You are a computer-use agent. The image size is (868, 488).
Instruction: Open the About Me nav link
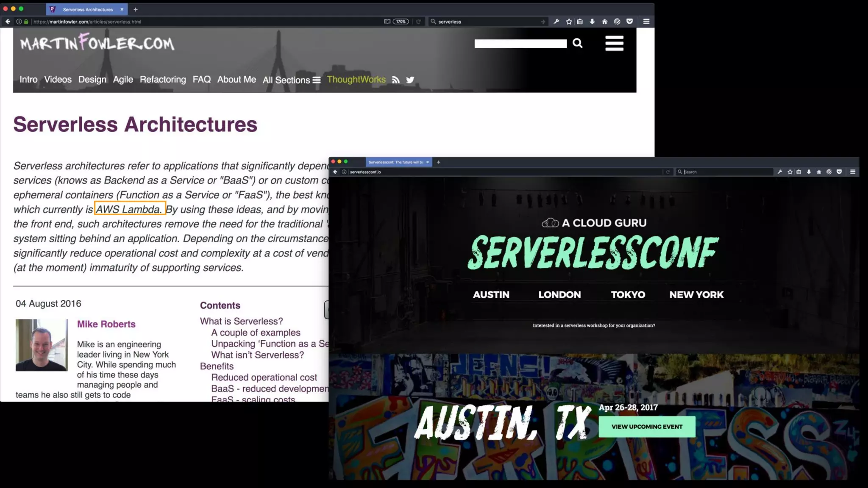236,80
